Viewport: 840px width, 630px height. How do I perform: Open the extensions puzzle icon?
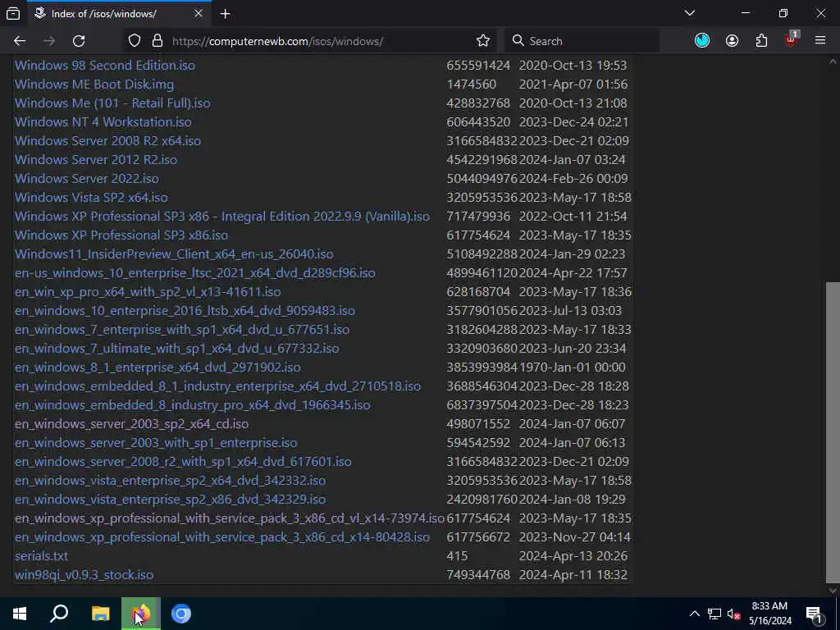(761, 41)
